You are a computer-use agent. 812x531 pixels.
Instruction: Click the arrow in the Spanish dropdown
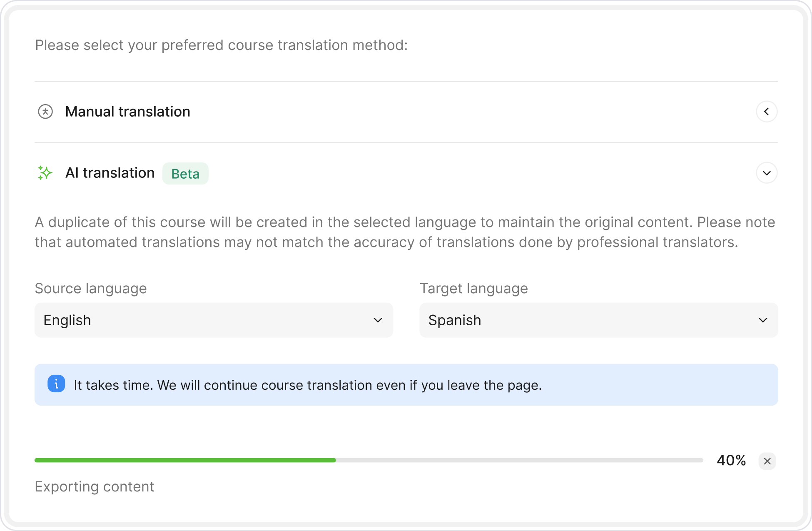(763, 320)
